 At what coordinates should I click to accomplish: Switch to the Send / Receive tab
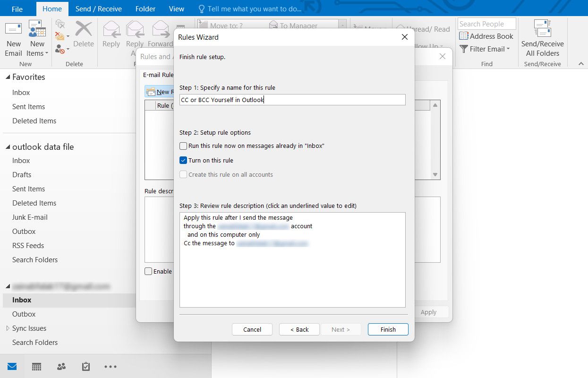(98, 9)
